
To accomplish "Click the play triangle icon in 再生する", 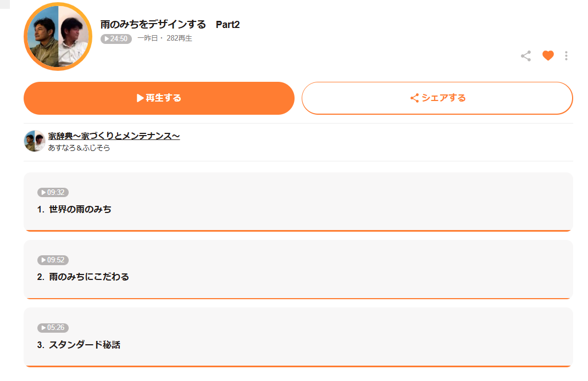I will [x=140, y=98].
